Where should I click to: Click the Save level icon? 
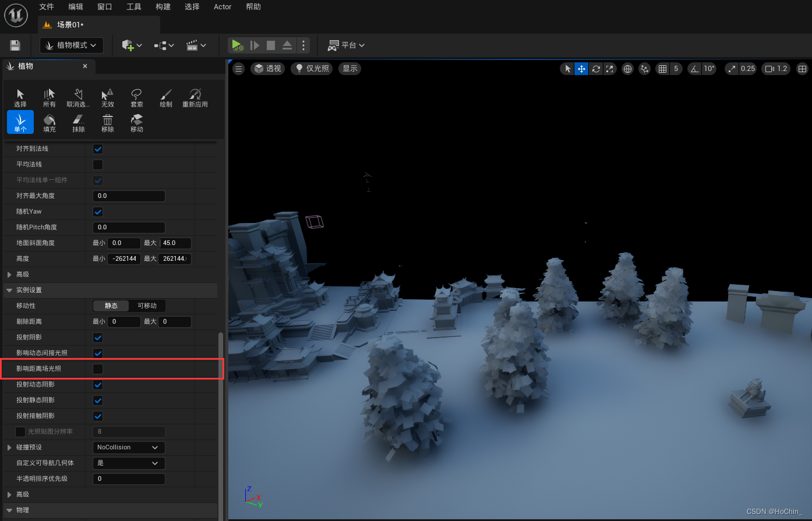15,45
